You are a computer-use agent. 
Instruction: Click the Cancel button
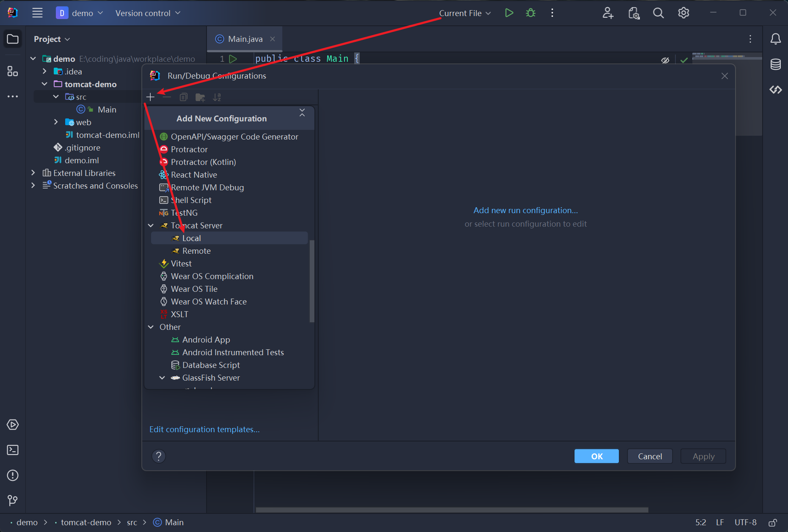click(x=650, y=456)
